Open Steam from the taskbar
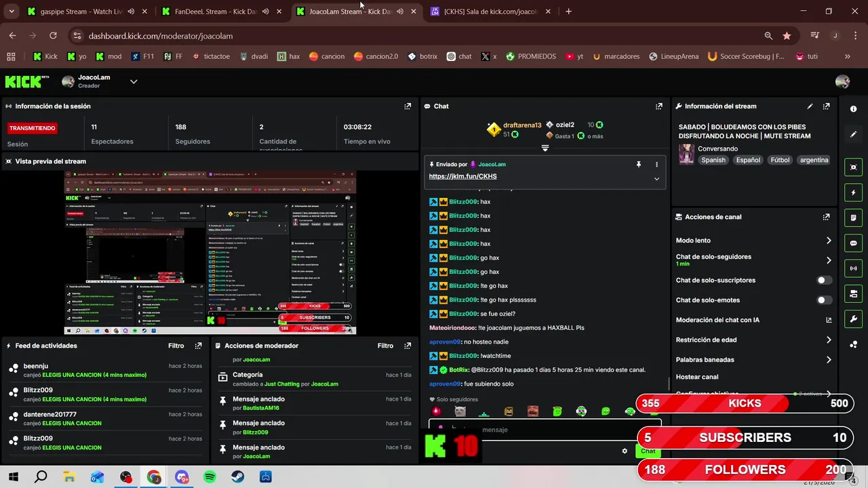Screen dimensions: 868x488 point(237,477)
